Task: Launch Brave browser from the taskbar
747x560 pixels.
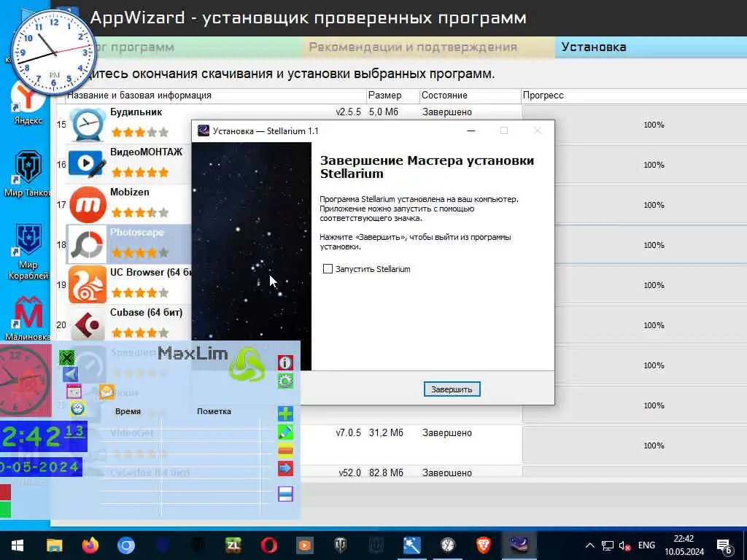Action: point(484,545)
